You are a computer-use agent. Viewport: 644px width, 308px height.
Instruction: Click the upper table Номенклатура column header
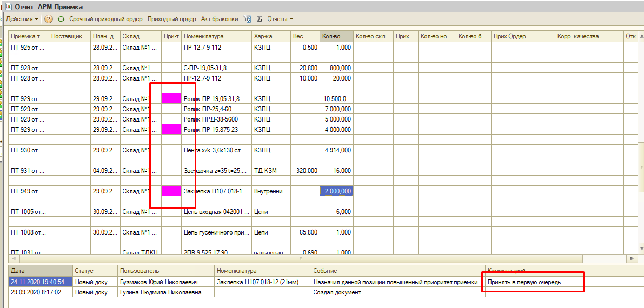[216, 36]
